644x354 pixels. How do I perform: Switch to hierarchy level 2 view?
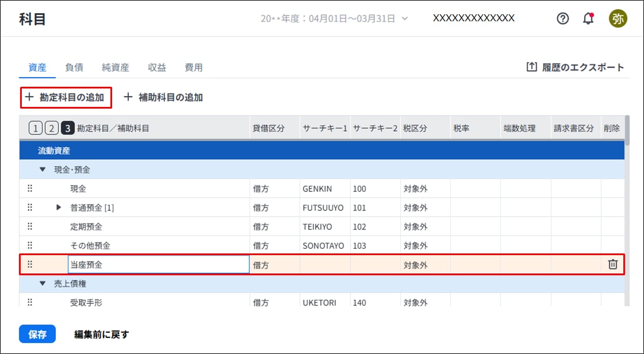[x=51, y=128]
